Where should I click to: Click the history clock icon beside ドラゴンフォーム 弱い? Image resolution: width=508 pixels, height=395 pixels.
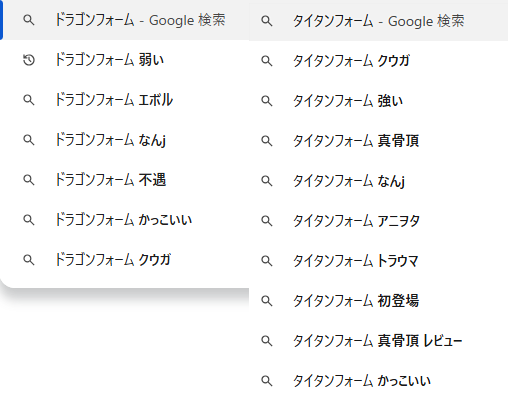click(29, 60)
